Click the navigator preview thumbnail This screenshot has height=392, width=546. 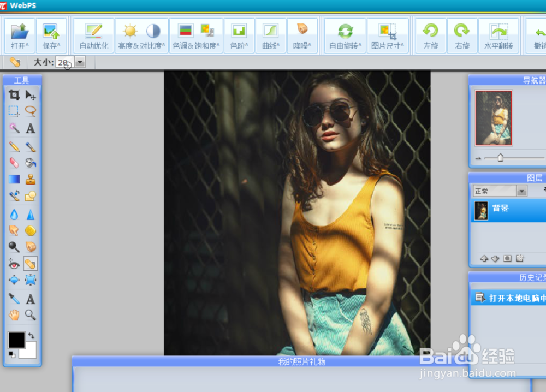(x=494, y=118)
